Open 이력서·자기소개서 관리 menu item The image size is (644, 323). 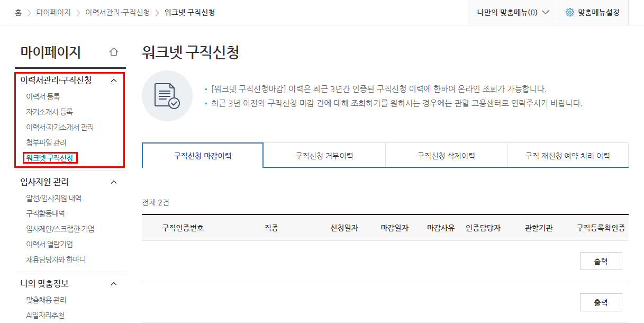click(x=60, y=127)
